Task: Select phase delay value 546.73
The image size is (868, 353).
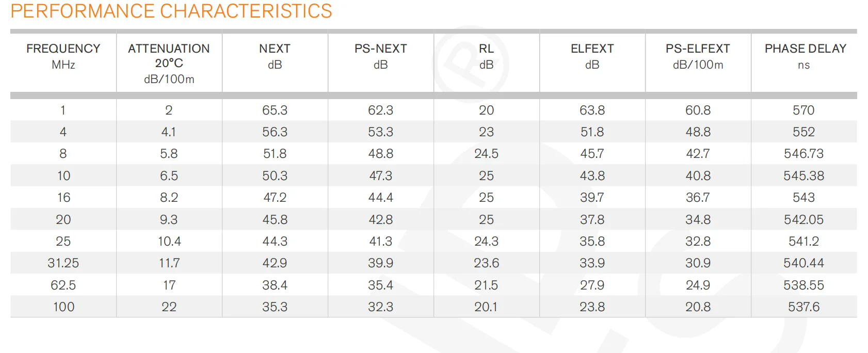Action: [803, 154]
